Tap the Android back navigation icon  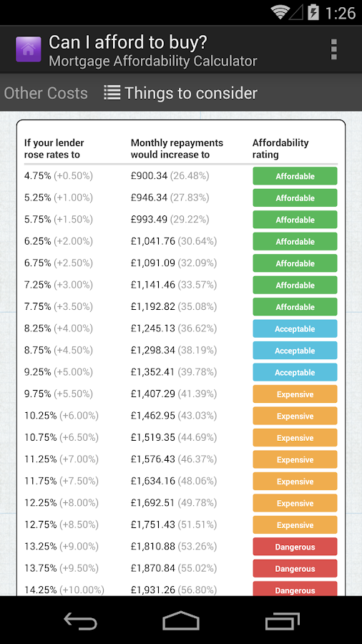(x=80, y=620)
